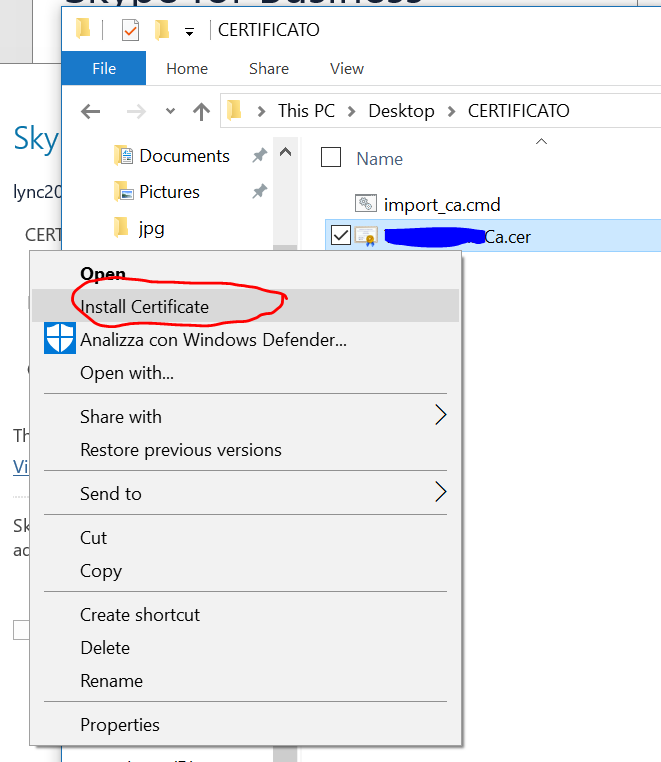Open Quick Access Toolbar customize dropdown

pyautogui.click(x=189, y=32)
